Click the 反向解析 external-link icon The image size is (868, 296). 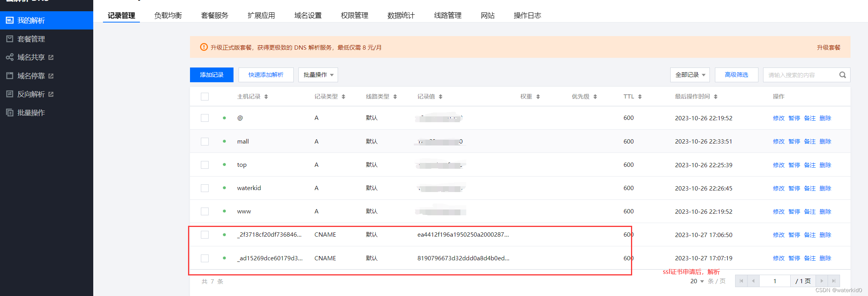[x=51, y=94]
